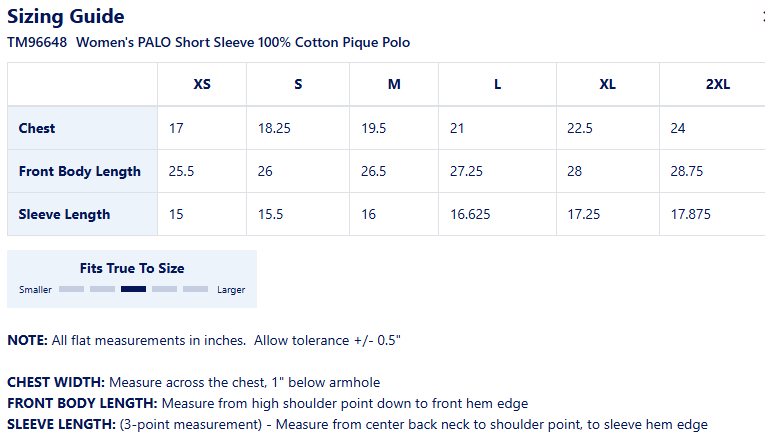
Task: Select the S size column header
Action: coord(298,84)
